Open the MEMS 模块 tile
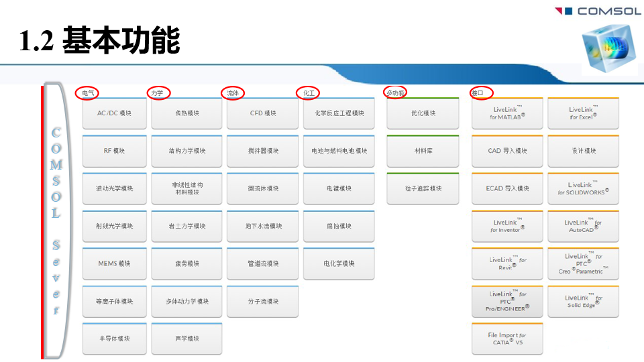The image size is (644, 362). click(x=115, y=263)
